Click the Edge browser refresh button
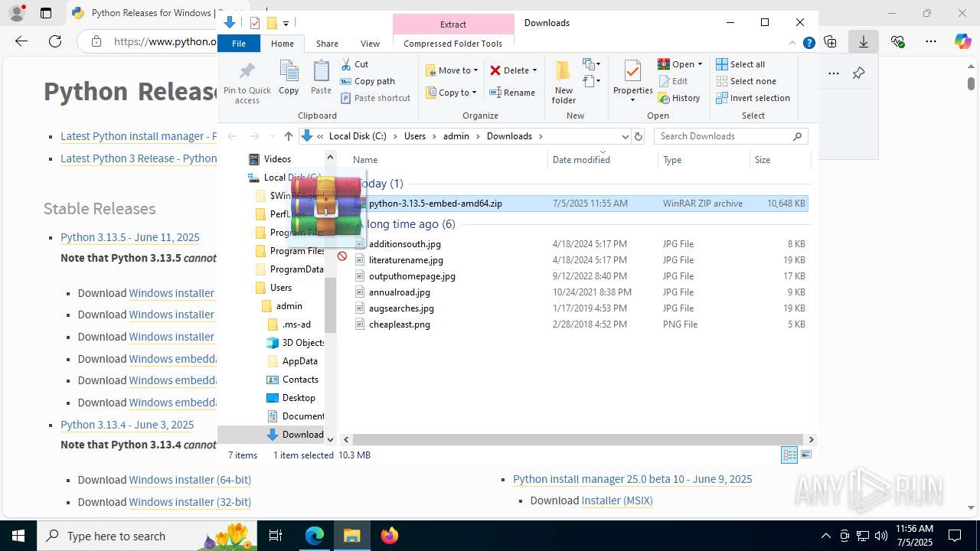Image resolution: width=980 pixels, height=551 pixels. coord(55,41)
